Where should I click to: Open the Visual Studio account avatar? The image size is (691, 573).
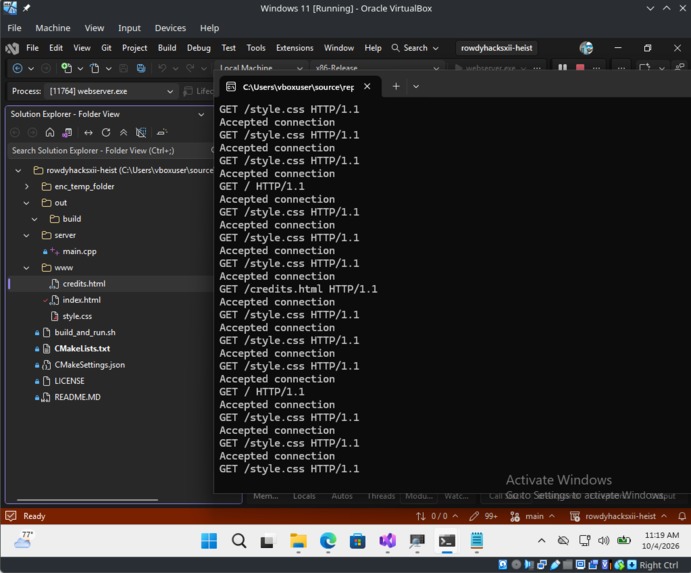(x=586, y=48)
